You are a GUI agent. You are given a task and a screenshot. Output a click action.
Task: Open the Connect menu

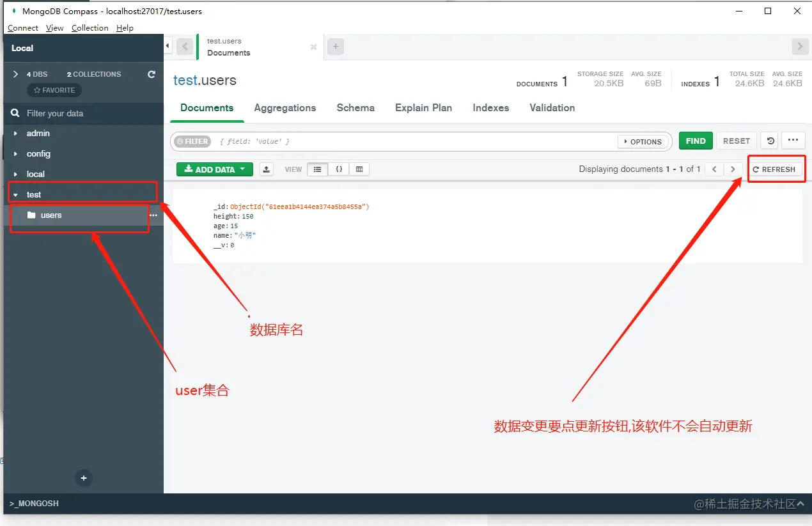click(x=23, y=28)
